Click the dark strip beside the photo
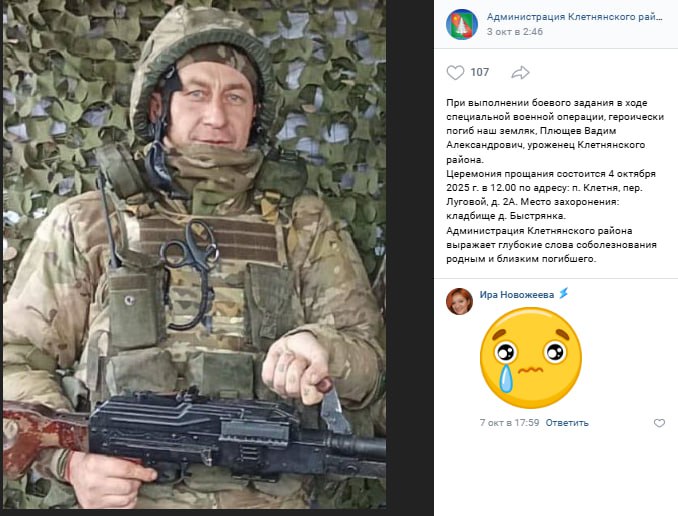Image resolution: width=678 pixels, height=516 pixels. point(410,258)
